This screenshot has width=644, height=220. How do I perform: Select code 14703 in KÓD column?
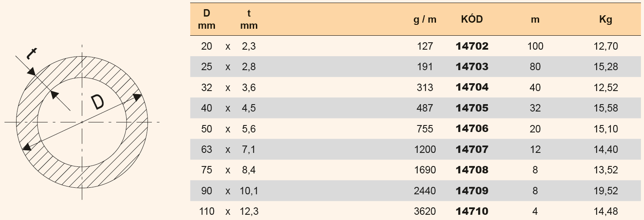pyautogui.click(x=472, y=67)
